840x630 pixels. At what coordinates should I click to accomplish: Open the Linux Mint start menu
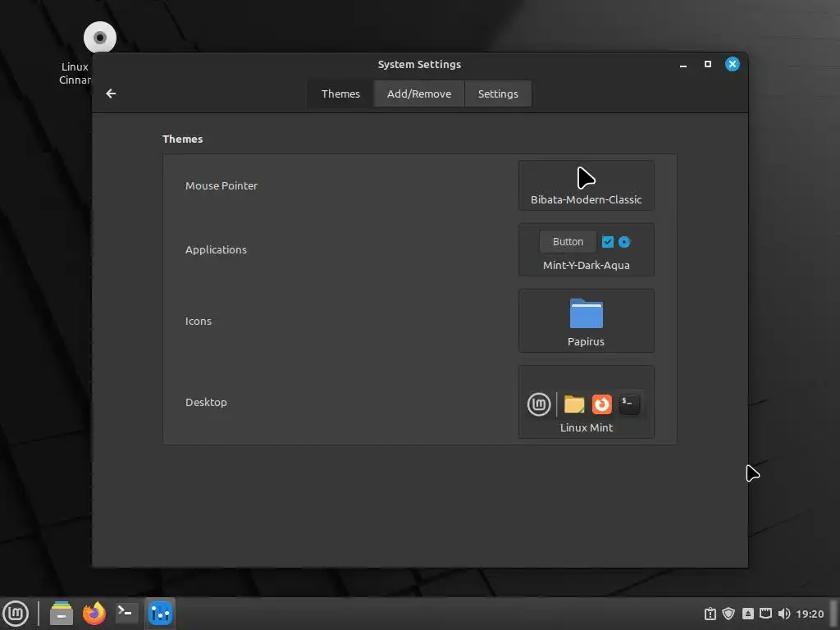[x=16, y=614]
